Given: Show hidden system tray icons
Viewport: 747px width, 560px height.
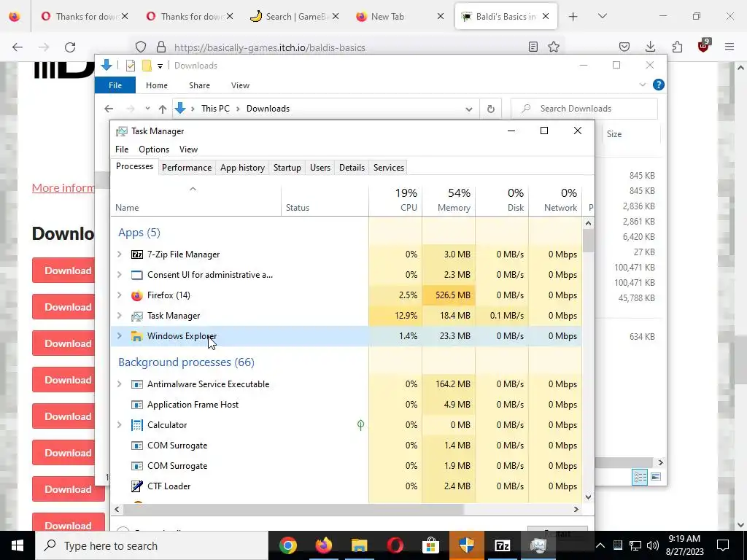Looking at the screenshot, I should tap(600, 545).
